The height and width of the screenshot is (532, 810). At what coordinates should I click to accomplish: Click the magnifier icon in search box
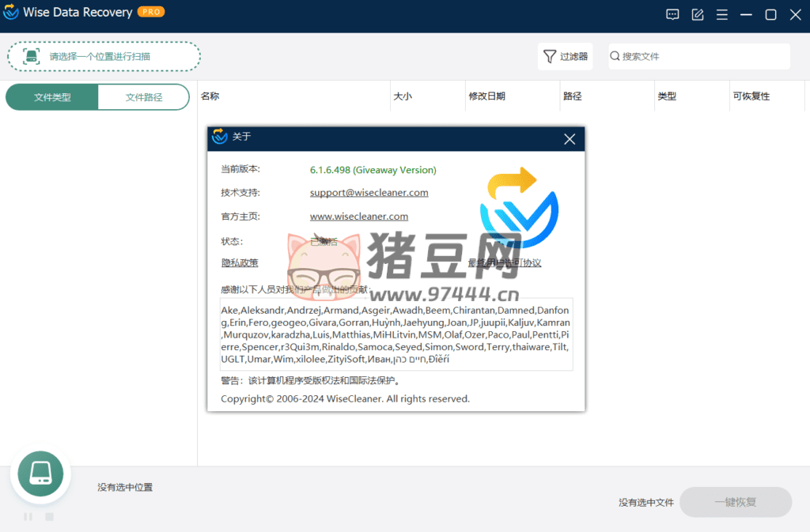pos(615,56)
